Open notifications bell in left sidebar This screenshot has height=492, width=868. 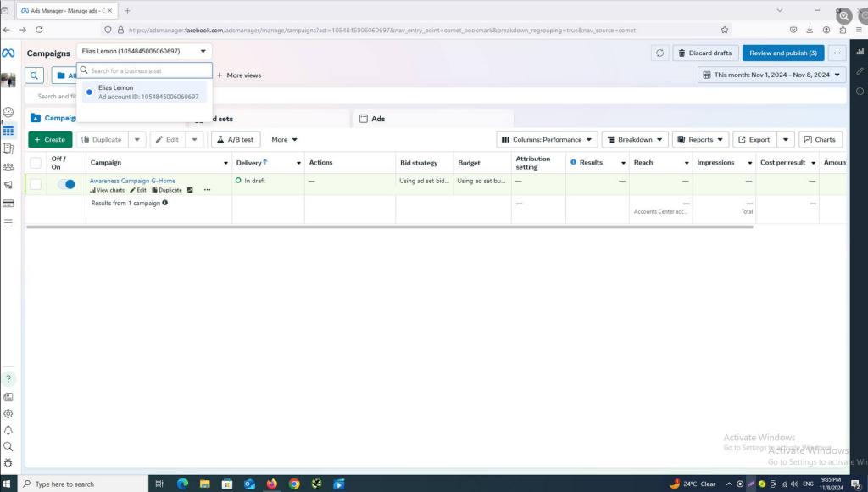(8, 430)
